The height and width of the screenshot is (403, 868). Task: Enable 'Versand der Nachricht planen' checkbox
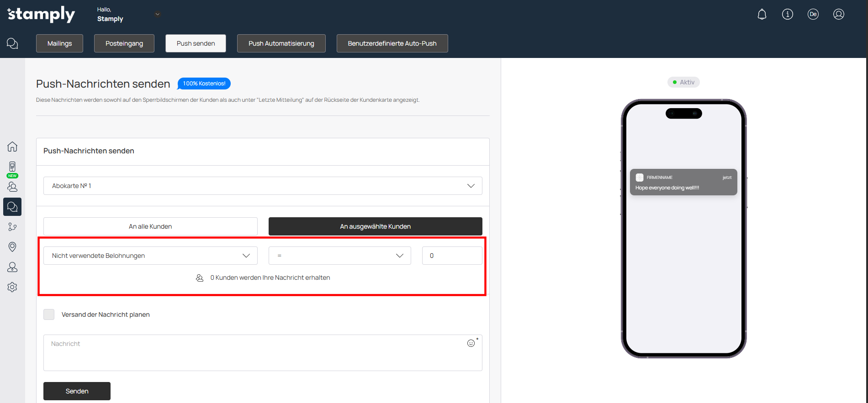click(x=49, y=314)
